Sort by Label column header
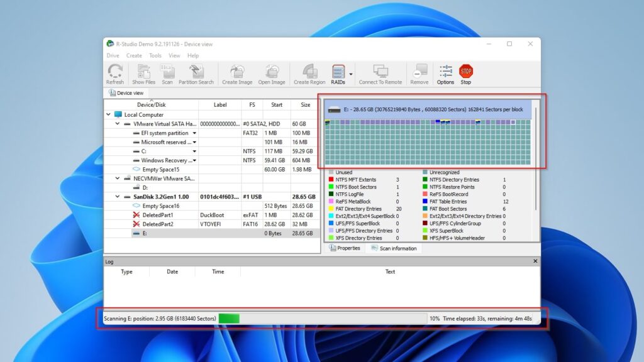The width and height of the screenshot is (644, 362). pos(220,105)
